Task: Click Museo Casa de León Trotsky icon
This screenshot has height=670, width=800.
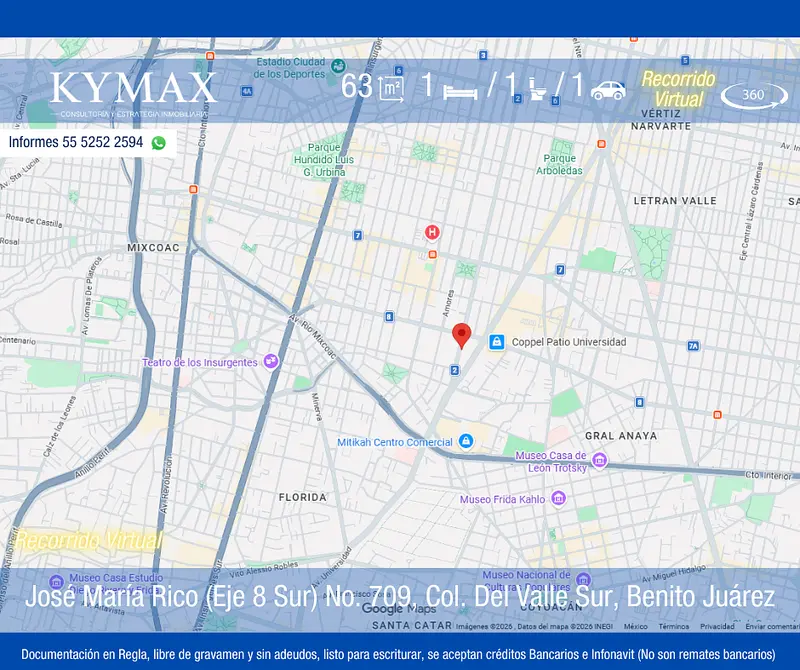Action: click(x=599, y=461)
